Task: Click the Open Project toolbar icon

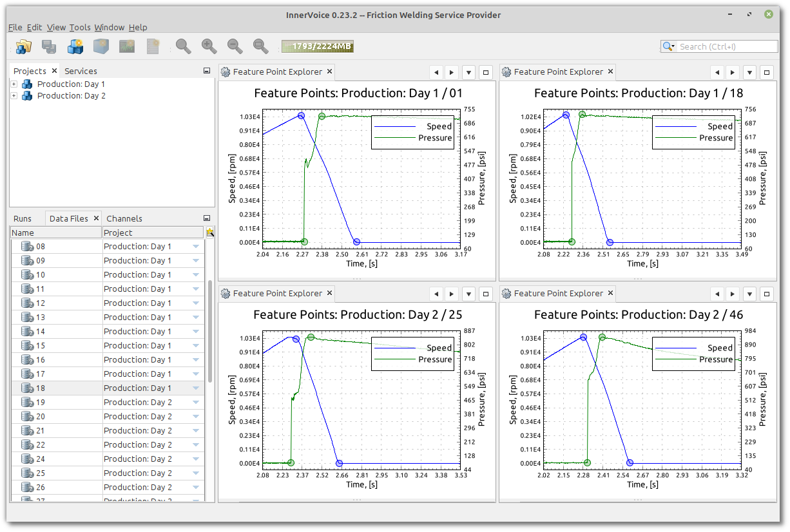Action: point(24,46)
